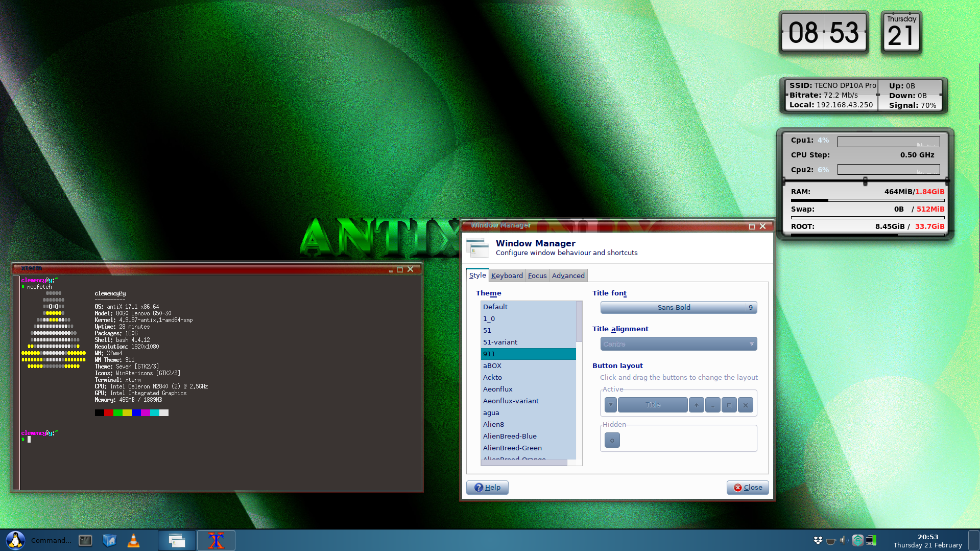The image size is (980, 551).
Task: Launch VLC media player from the taskbar
Action: click(133, 540)
